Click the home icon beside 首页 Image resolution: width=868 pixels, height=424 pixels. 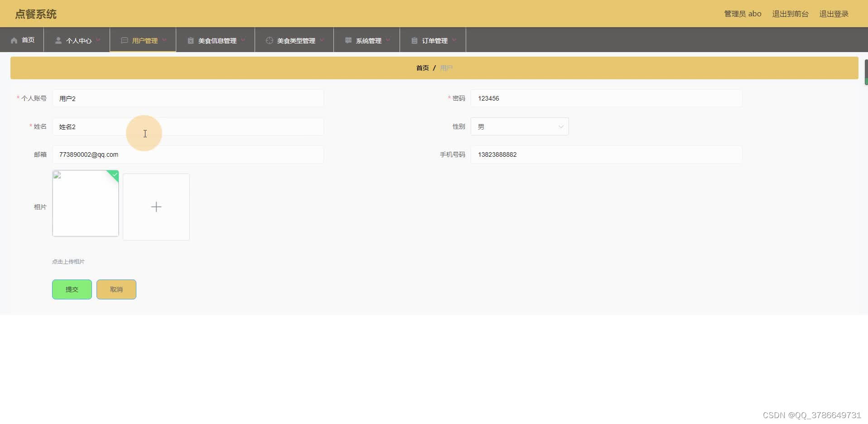14,40
